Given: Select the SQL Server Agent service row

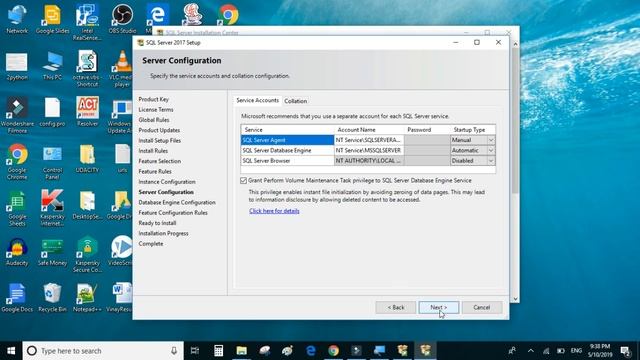Looking at the screenshot, I should 287,140.
